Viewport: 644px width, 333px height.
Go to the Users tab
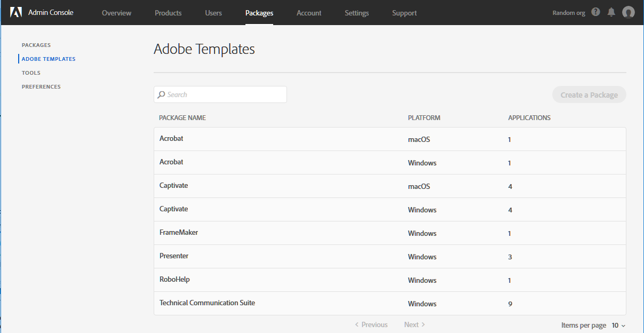213,13
